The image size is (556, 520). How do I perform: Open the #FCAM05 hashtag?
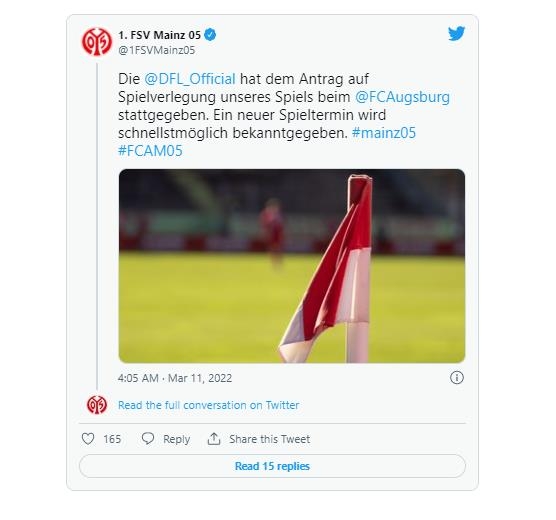(x=150, y=151)
